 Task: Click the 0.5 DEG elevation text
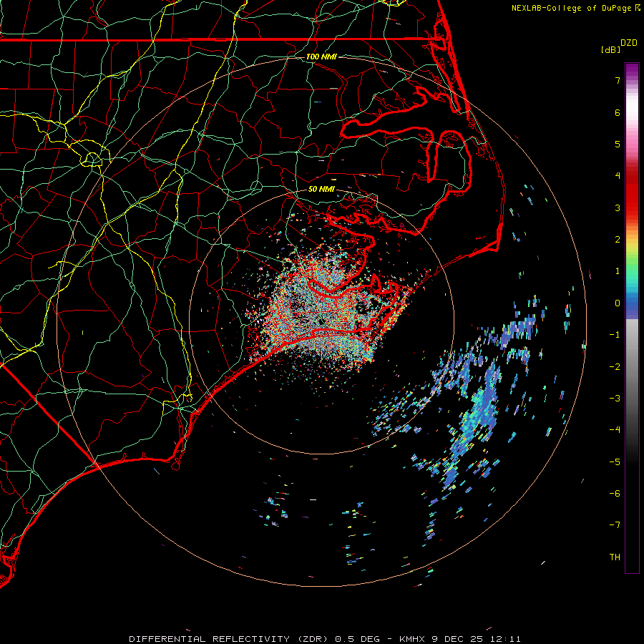356,639
